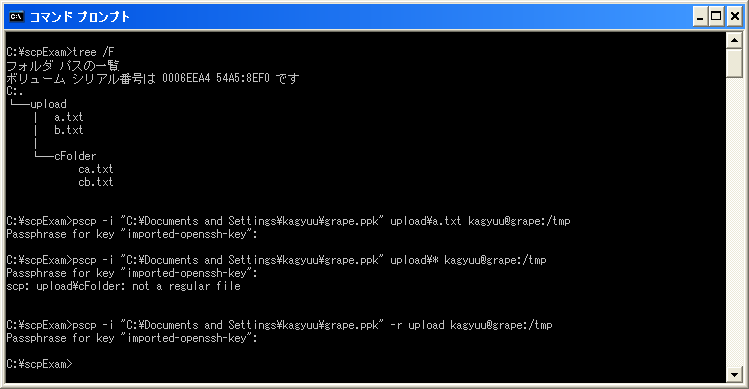Close the command prompt window

[734, 17]
